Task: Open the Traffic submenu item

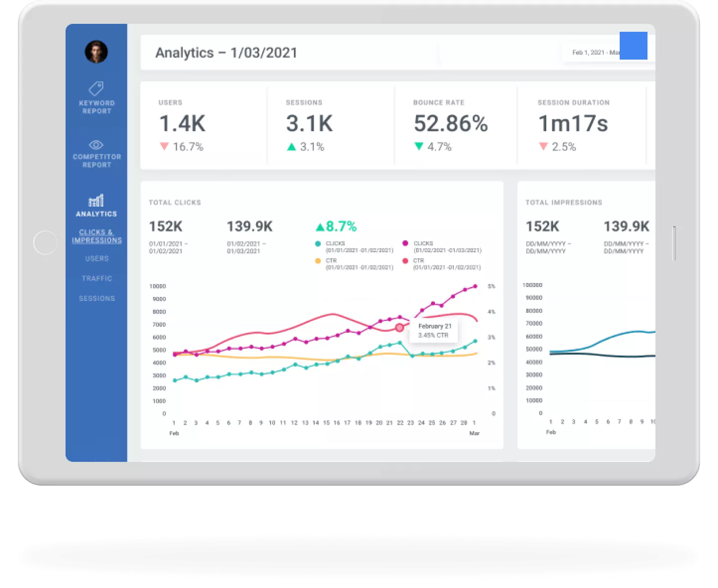Action: pos(97,279)
